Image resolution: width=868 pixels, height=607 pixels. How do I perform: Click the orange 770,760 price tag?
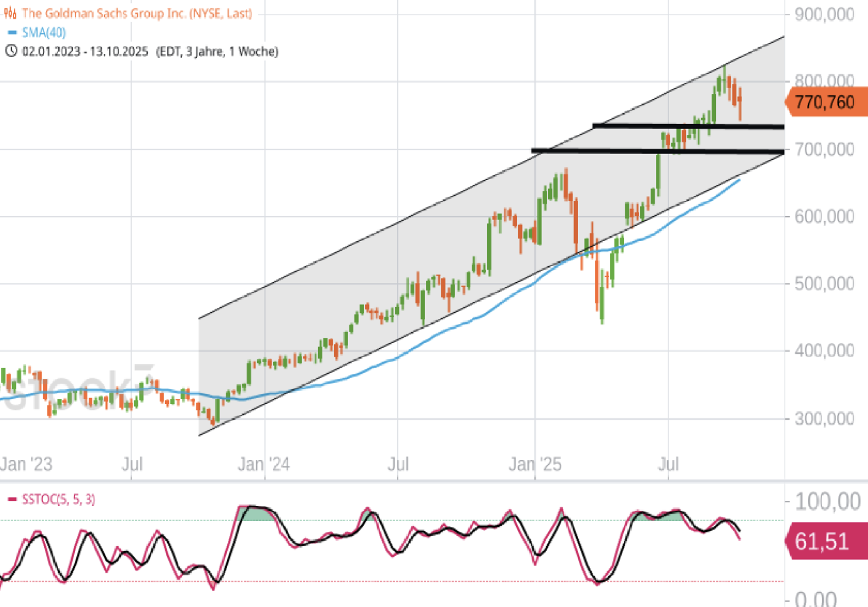click(x=825, y=102)
